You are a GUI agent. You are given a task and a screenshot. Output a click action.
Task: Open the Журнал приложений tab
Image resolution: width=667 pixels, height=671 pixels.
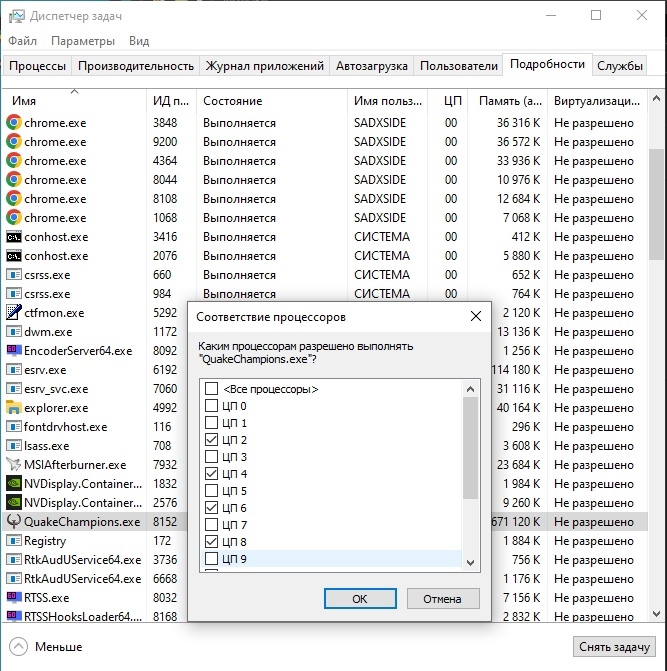[264, 66]
